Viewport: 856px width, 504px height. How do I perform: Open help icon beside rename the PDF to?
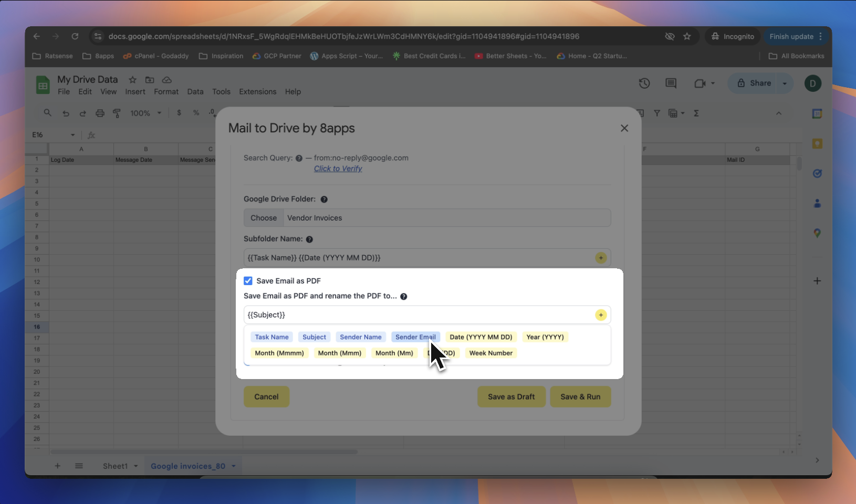(403, 297)
